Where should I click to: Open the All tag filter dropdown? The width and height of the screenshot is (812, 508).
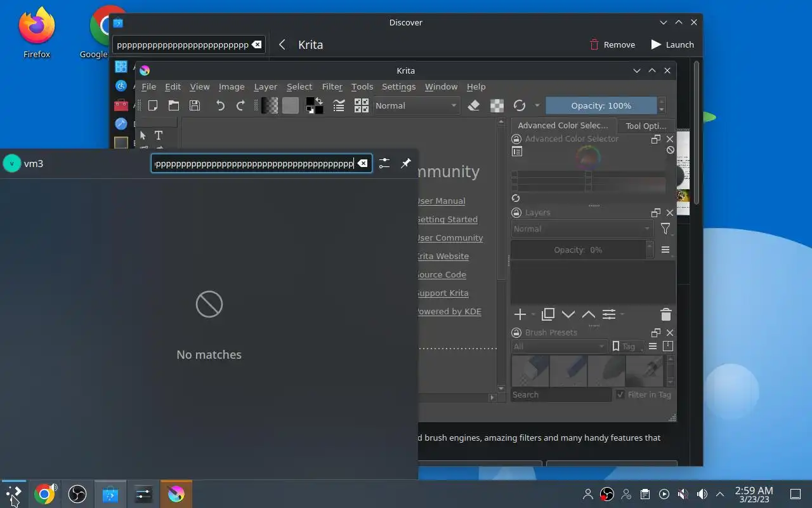560,346
